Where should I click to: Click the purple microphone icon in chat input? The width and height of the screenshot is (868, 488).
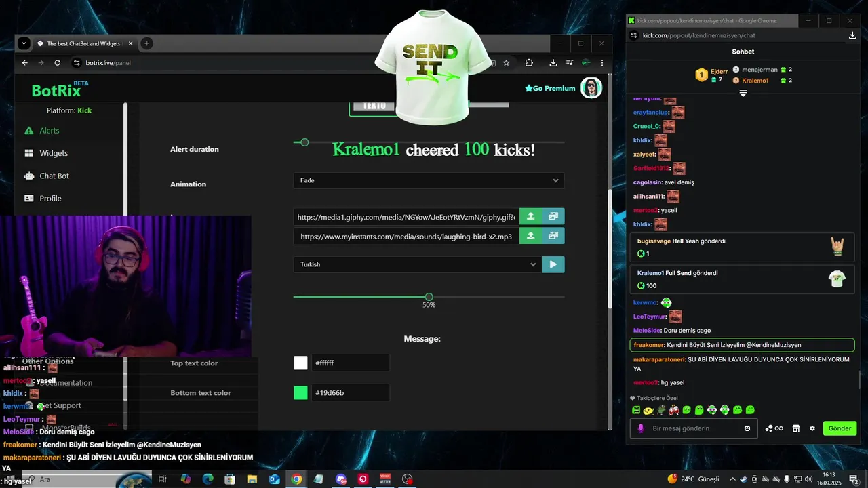click(x=640, y=428)
